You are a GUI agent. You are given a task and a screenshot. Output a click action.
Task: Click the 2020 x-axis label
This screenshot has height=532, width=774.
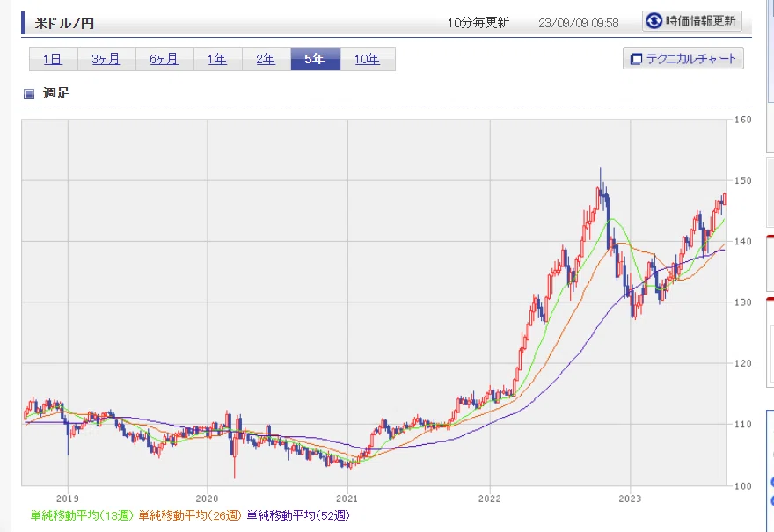207,499
